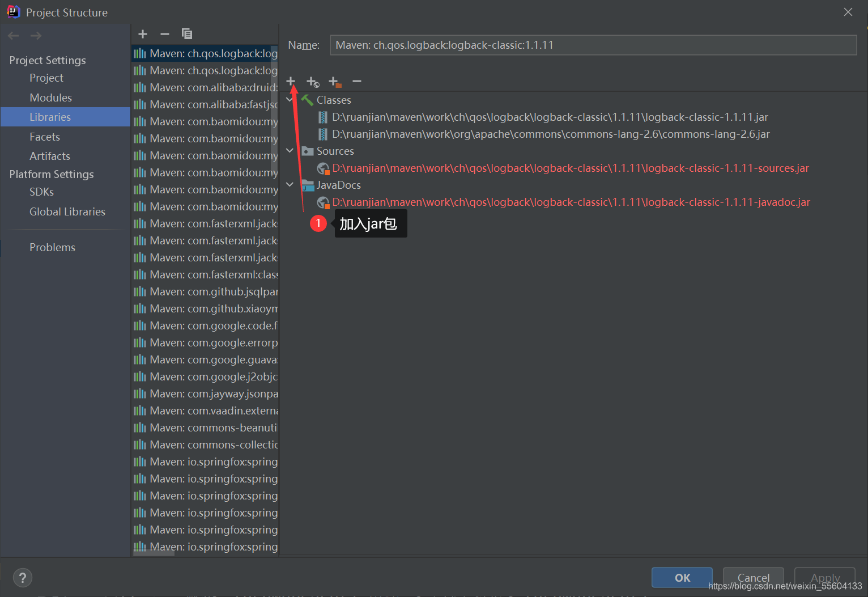Open the Modules settings
The height and width of the screenshot is (597, 868).
[50, 98]
